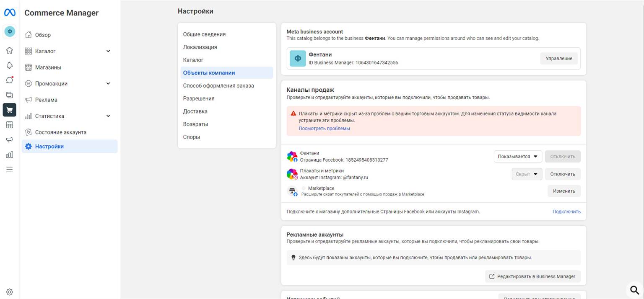
Task: Click the lightbulb hint icon
Action: click(293, 258)
